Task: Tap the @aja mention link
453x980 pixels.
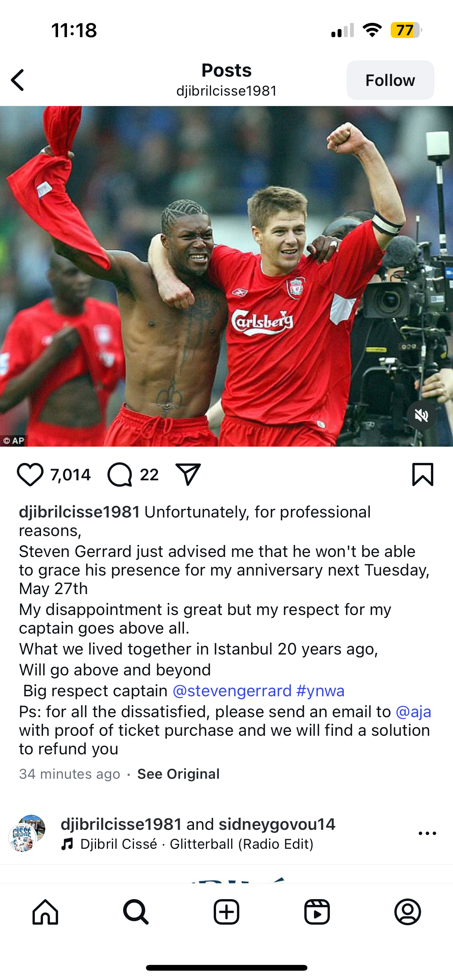Action: pos(414,712)
